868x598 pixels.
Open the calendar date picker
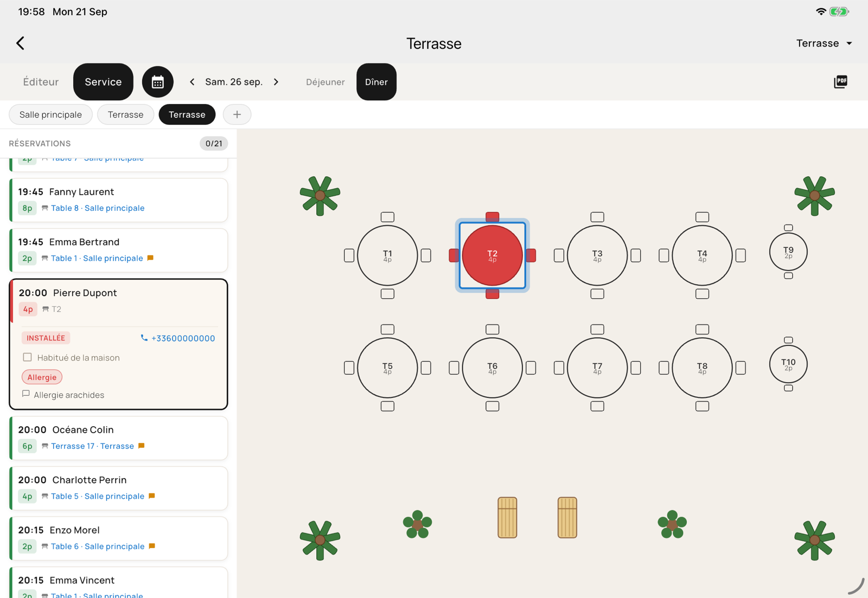coord(158,82)
